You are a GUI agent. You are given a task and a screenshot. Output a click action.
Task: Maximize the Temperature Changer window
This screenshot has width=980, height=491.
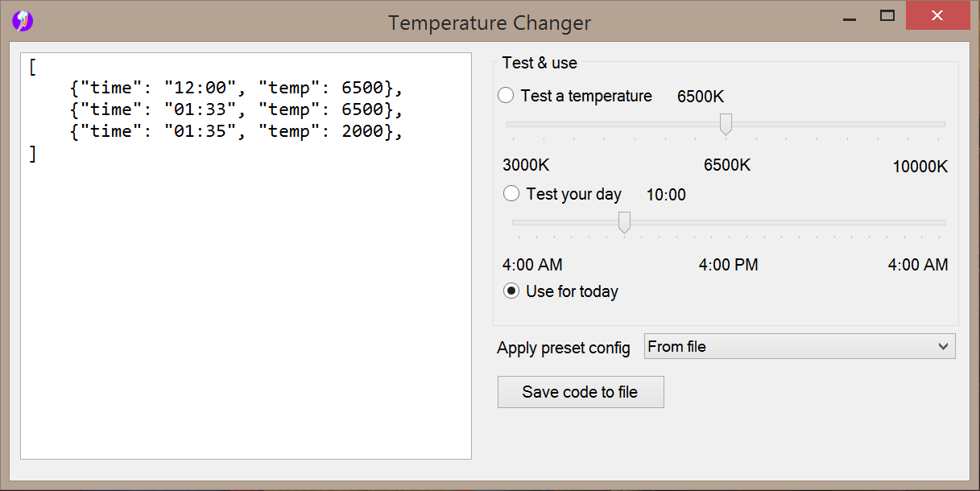[887, 16]
